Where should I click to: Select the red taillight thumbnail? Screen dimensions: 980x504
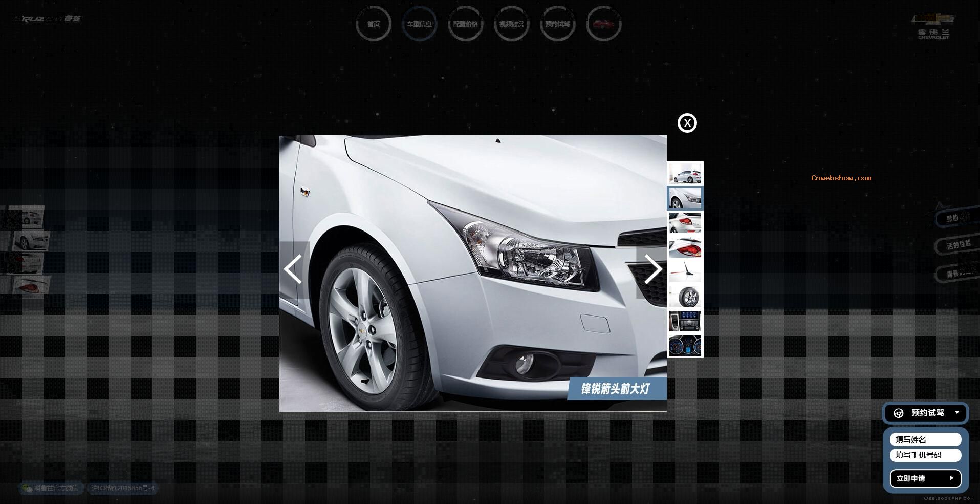[x=685, y=248]
